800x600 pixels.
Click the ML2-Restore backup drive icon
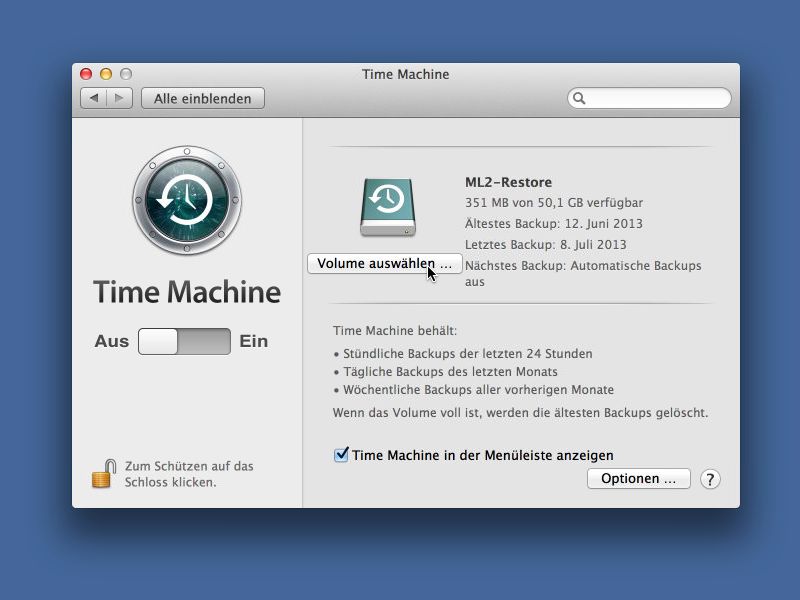[388, 207]
